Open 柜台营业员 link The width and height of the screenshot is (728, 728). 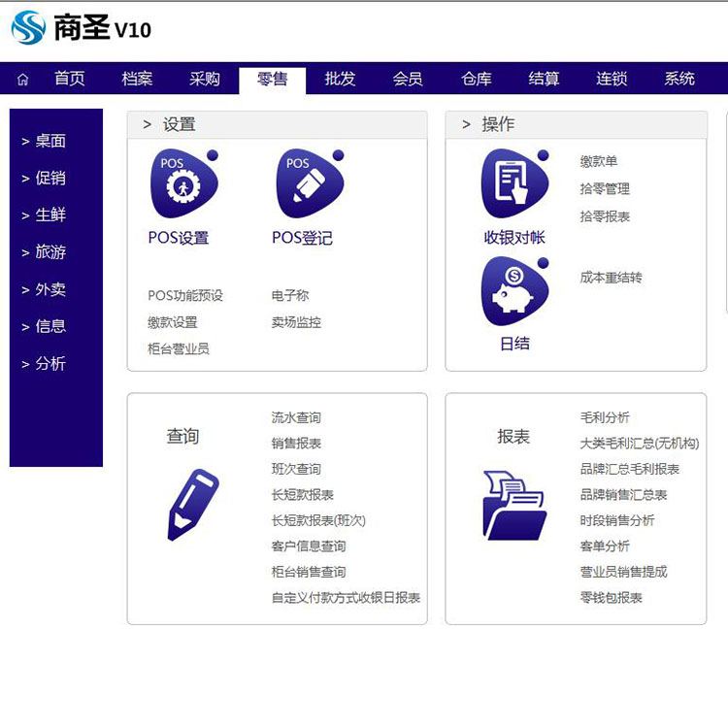click(x=179, y=348)
